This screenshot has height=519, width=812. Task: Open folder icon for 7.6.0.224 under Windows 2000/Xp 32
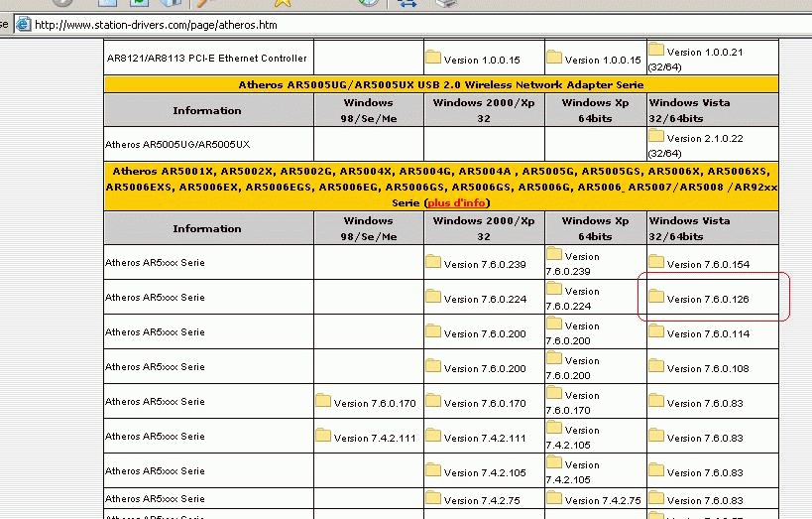[x=433, y=296]
